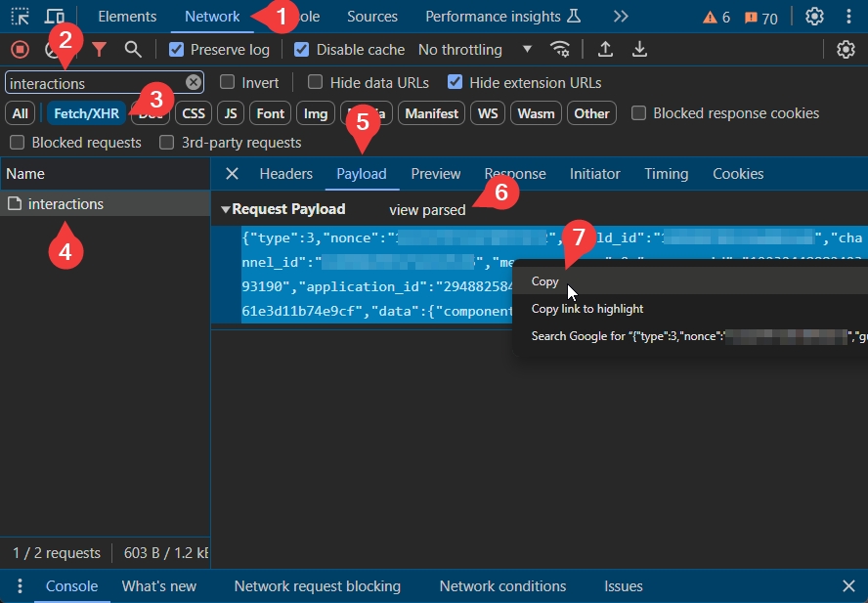Stop recording network log
868x603 pixels.
click(20, 50)
